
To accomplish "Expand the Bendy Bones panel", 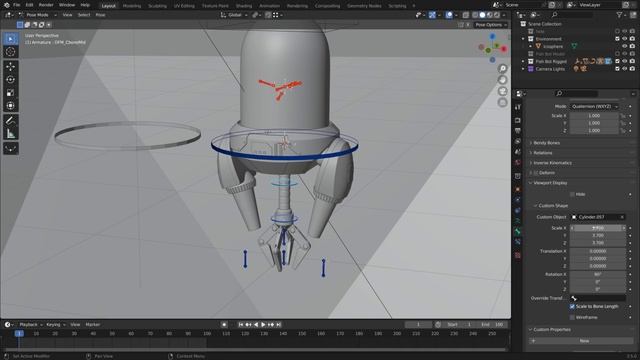I will pos(547,143).
